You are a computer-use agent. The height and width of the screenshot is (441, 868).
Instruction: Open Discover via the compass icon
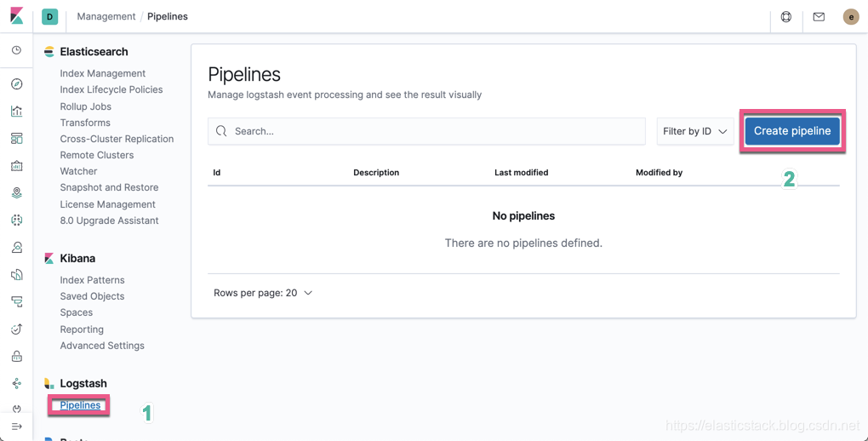[x=17, y=84]
